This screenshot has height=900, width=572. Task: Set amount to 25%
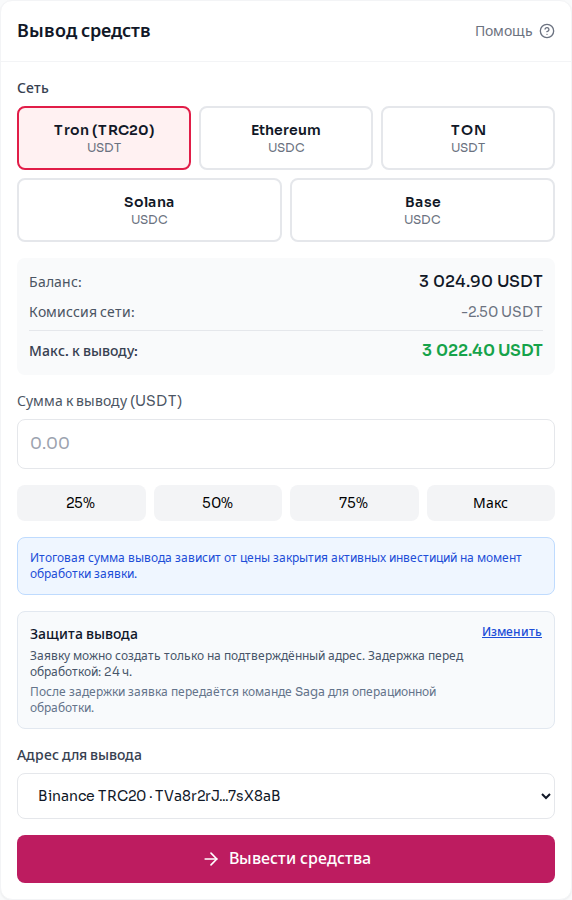81,503
